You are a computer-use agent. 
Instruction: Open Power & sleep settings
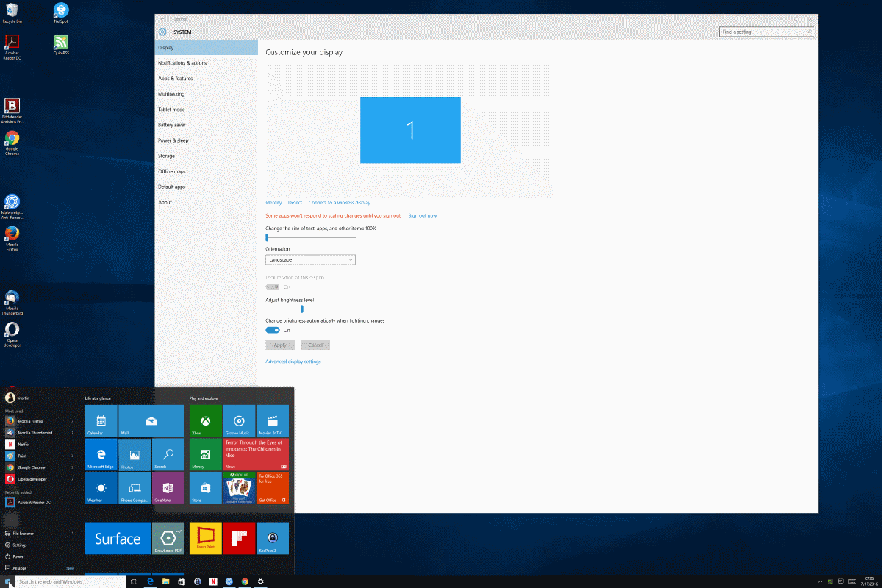(x=207, y=140)
